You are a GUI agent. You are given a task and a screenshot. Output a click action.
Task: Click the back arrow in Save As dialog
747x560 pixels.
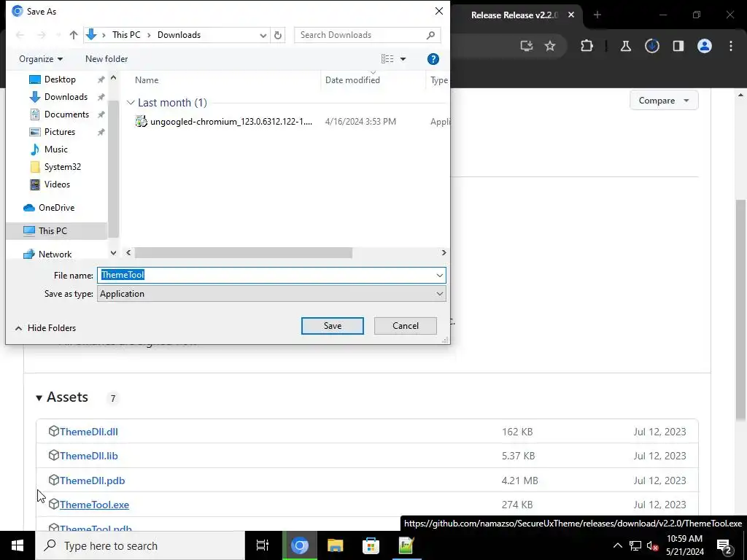[20, 35]
